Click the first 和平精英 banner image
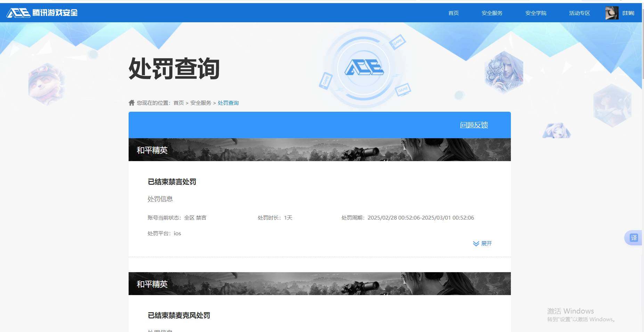The height and width of the screenshot is (332, 644). [320, 150]
